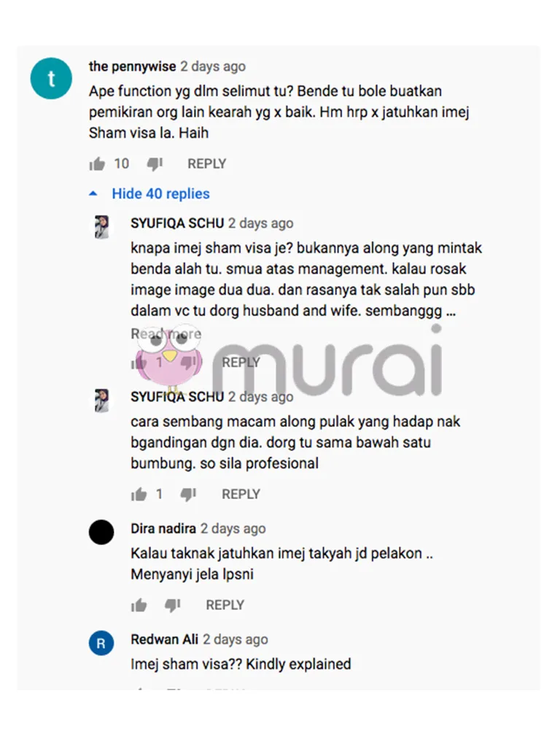Open Redwan Ali's blue R avatar
560x747 pixels.
tap(101, 643)
